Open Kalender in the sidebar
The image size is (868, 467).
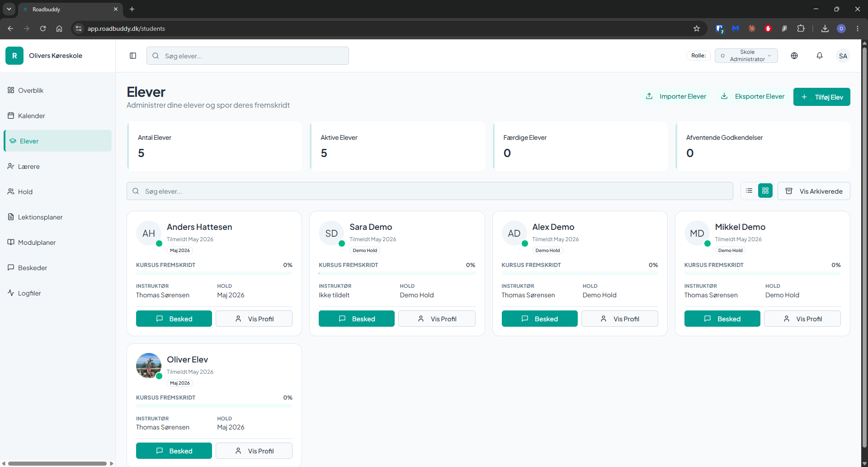point(57,116)
